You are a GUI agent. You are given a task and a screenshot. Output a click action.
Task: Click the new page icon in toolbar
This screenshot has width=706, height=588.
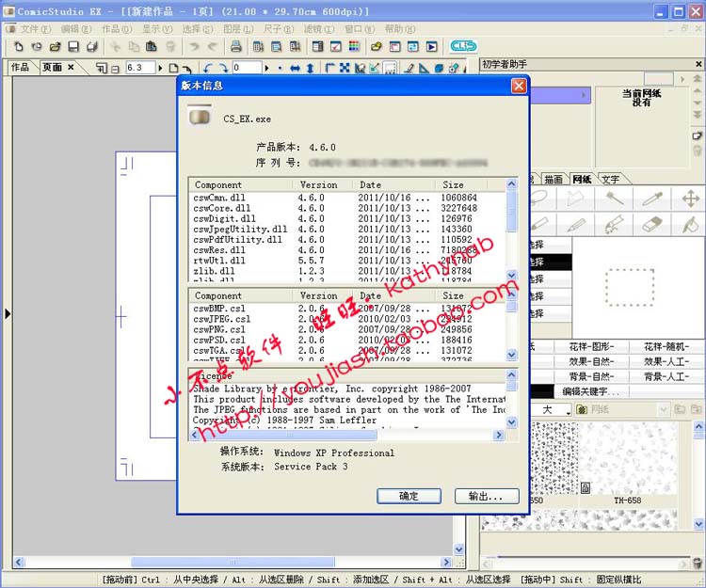click(19, 46)
